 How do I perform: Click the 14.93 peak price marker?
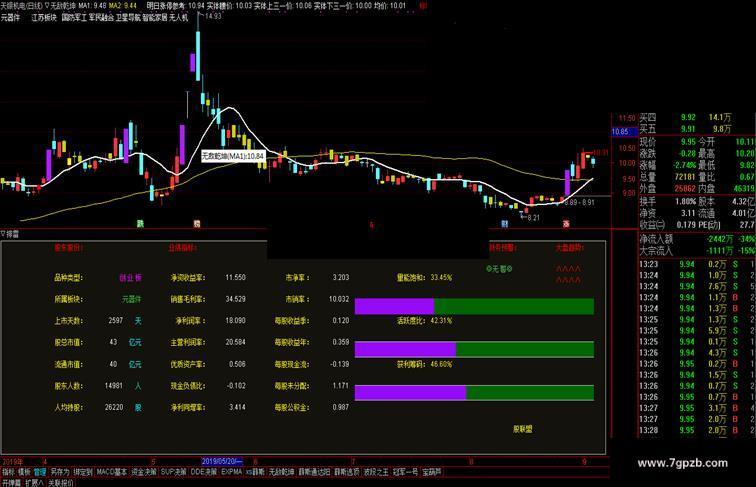coord(213,16)
